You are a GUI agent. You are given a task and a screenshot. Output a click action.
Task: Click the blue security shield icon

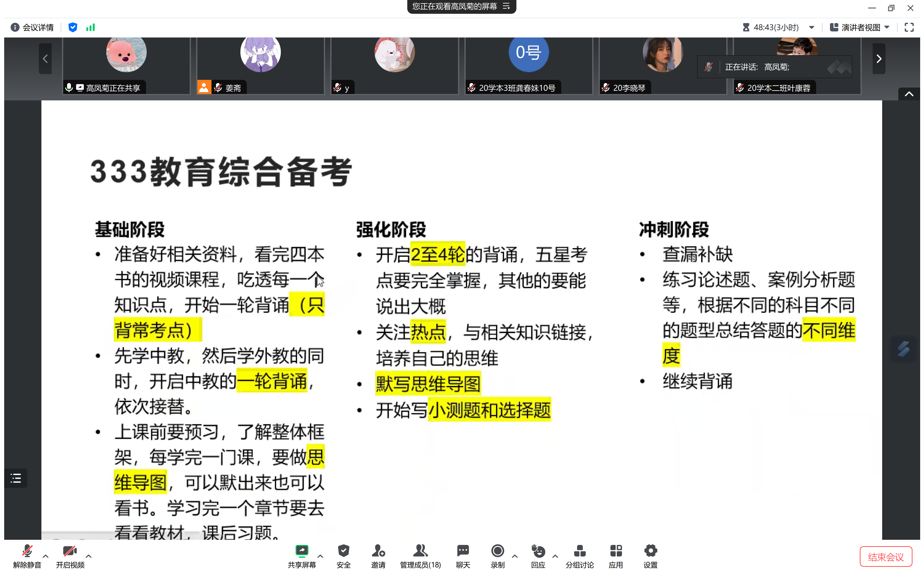73,27
